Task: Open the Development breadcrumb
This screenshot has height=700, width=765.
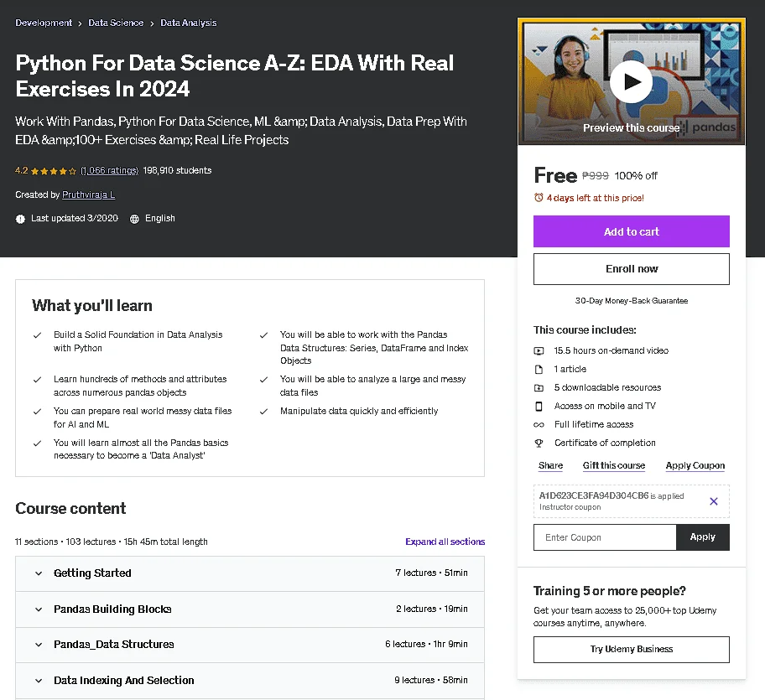Action: coord(44,23)
